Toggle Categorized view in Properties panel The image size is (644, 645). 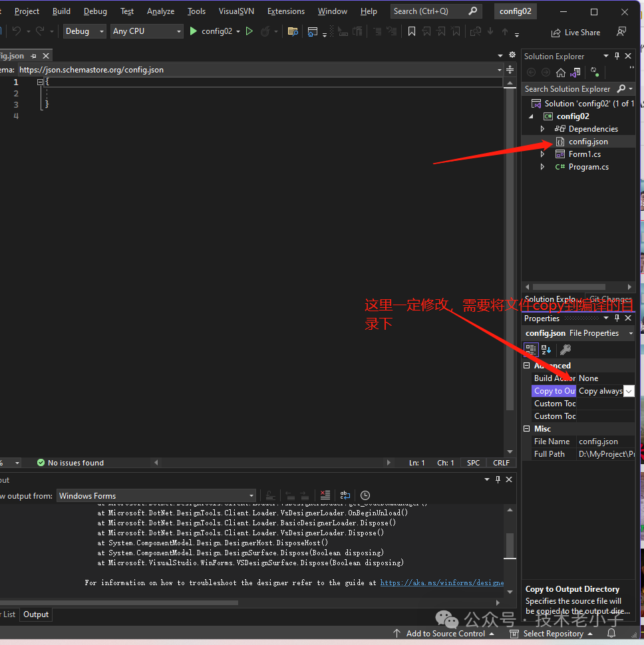point(531,349)
